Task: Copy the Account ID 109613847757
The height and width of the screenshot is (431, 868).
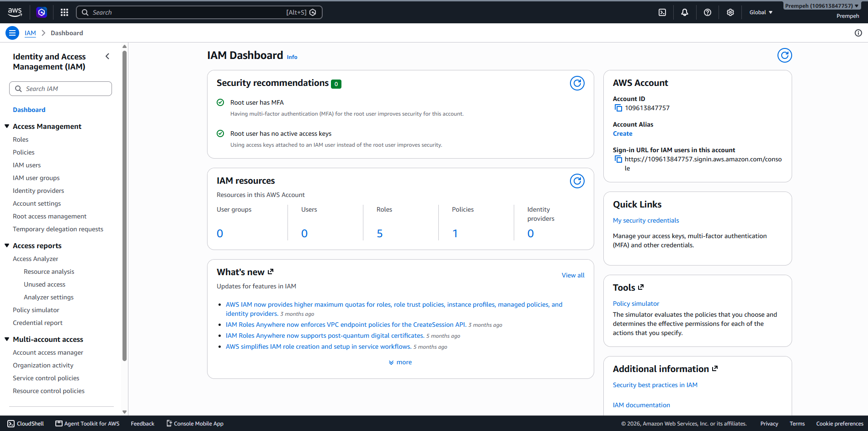Action: [618, 108]
